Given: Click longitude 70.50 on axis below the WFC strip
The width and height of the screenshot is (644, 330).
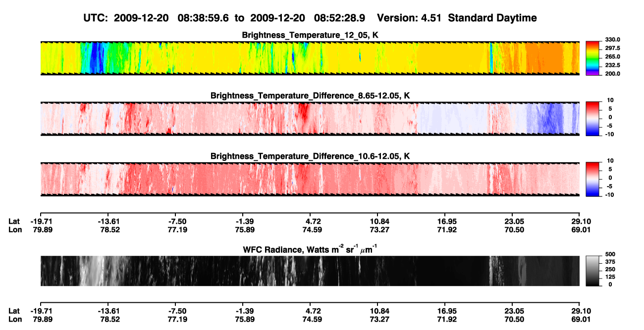Looking at the screenshot, I should (x=512, y=319).
